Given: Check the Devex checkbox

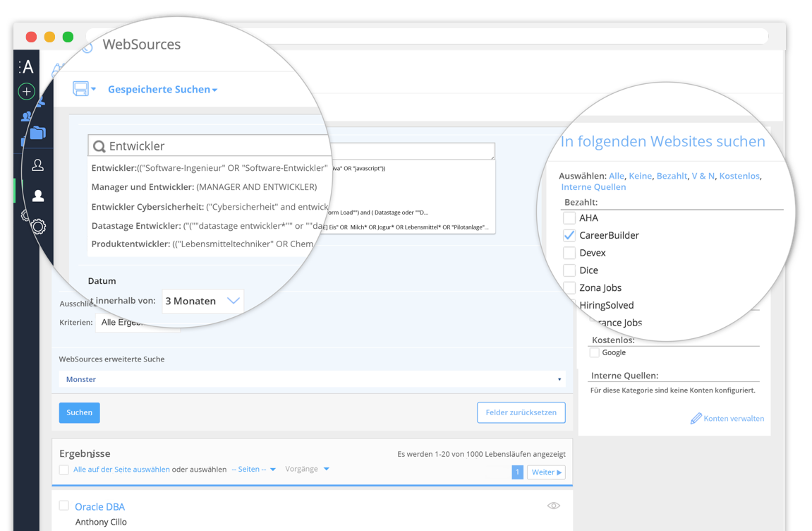Looking at the screenshot, I should pos(569,253).
